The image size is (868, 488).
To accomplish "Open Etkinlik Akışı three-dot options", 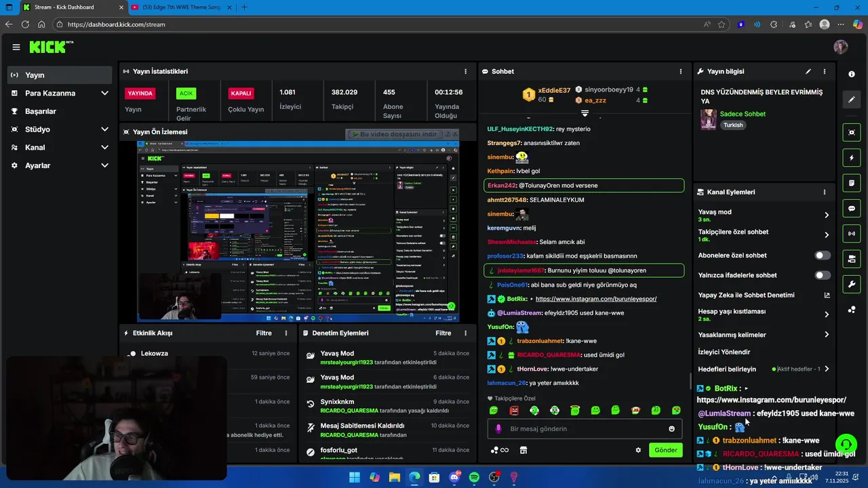I will (286, 333).
